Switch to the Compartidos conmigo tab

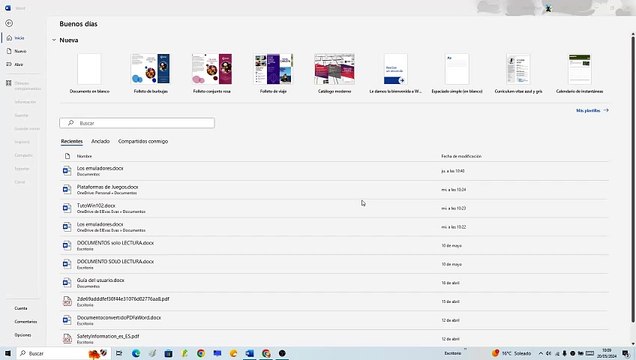coord(143,141)
